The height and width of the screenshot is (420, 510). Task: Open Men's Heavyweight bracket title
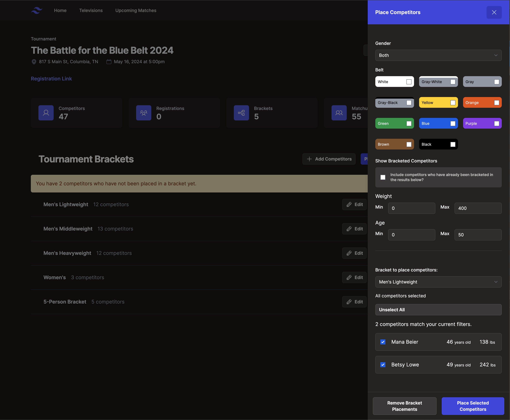(x=67, y=253)
